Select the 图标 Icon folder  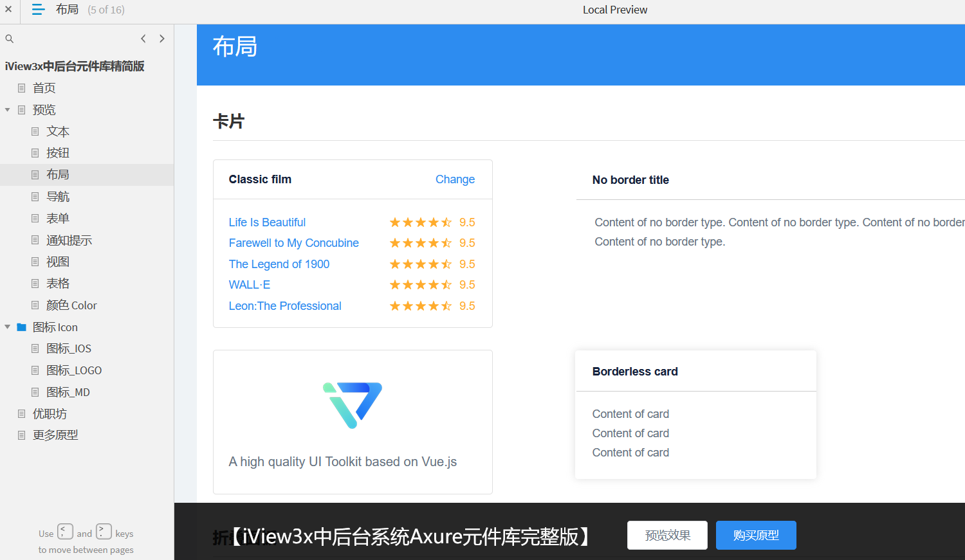[x=55, y=327]
